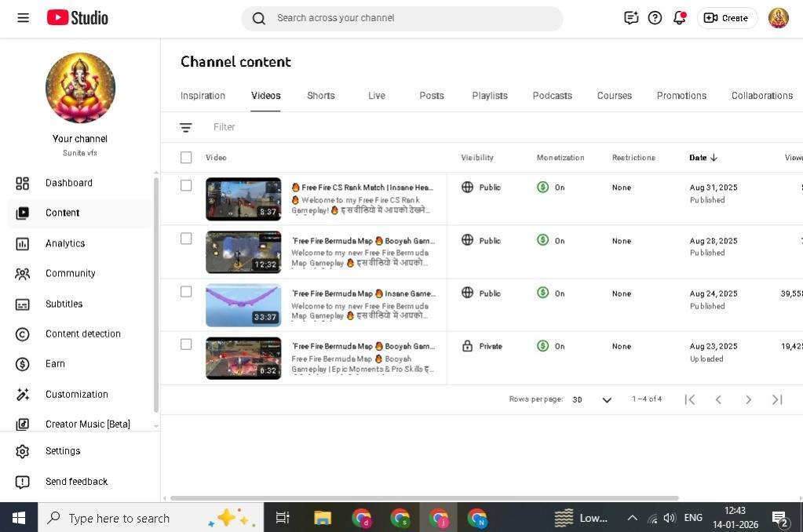Image resolution: width=803 pixels, height=532 pixels.
Task: Select the Free Fire CS Rank video checkbox
Action: [x=186, y=186]
